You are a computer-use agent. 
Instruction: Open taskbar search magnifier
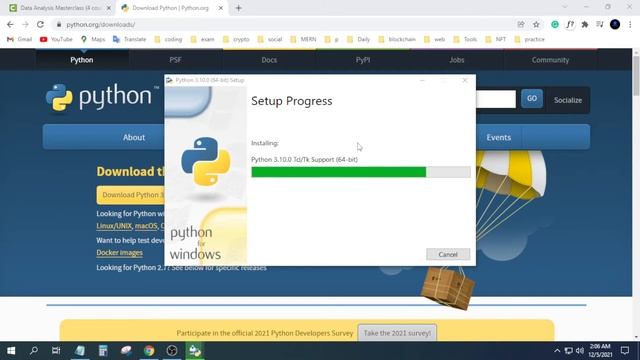click(34, 351)
